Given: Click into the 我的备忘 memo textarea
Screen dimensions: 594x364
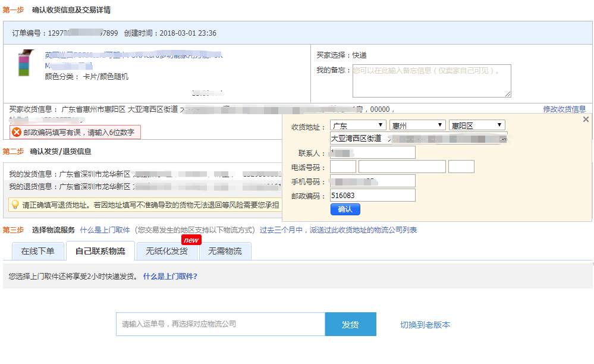Looking at the screenshot, I should 431,80.
